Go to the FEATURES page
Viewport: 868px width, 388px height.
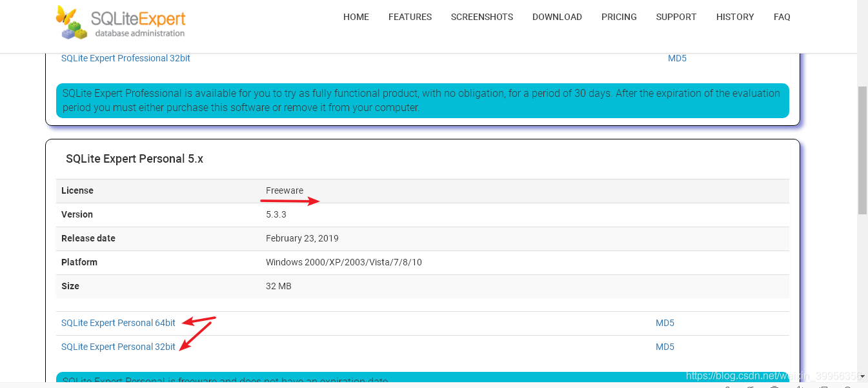tap(410, 17)
